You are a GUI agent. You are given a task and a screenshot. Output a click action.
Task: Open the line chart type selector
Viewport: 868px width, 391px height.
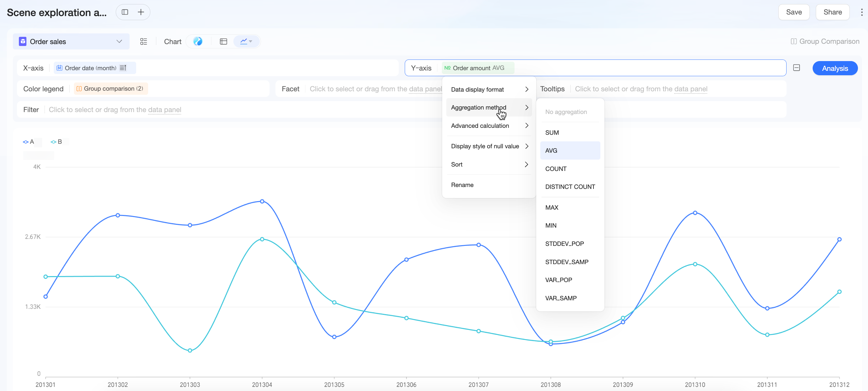coord(246,42)
